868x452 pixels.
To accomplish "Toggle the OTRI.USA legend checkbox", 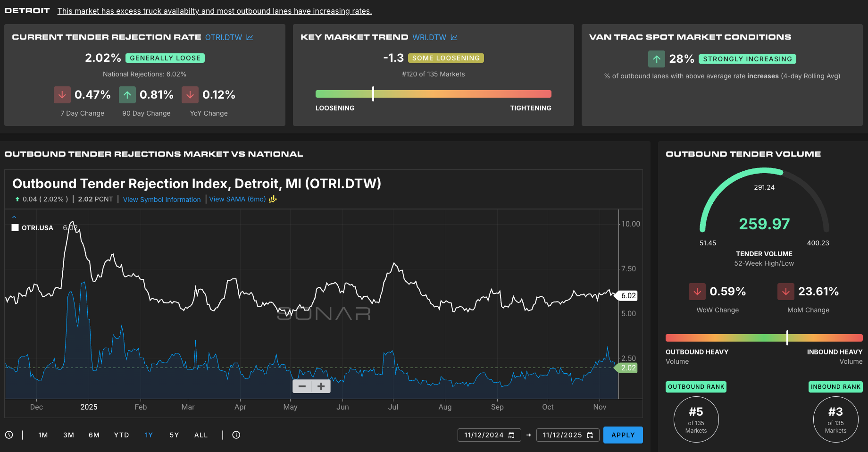I will pos(15,228).
